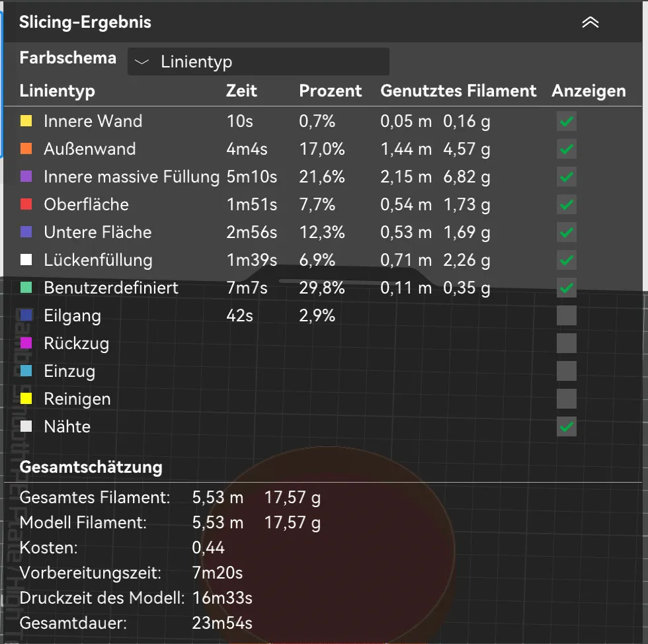The width and height of the screenshot is (648, 644).
Task: Select the Lückenfüllung row label
Action: 98,260
